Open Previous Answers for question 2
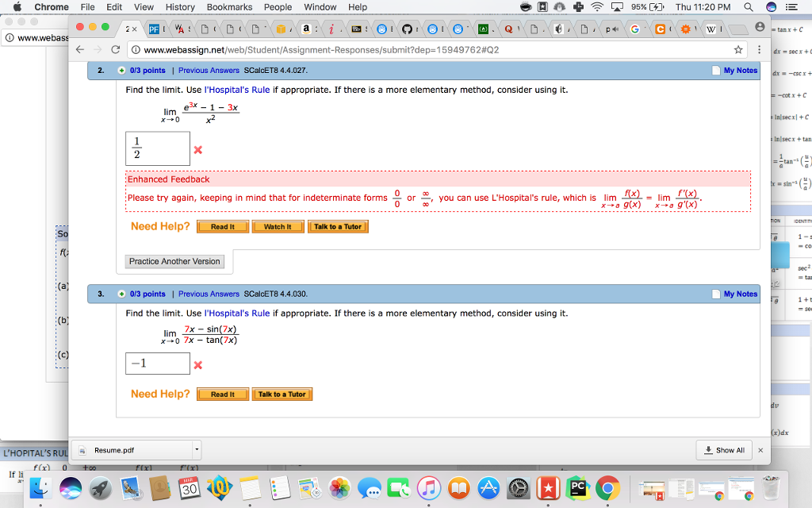812x508 pixels. (x=209, y=71)
